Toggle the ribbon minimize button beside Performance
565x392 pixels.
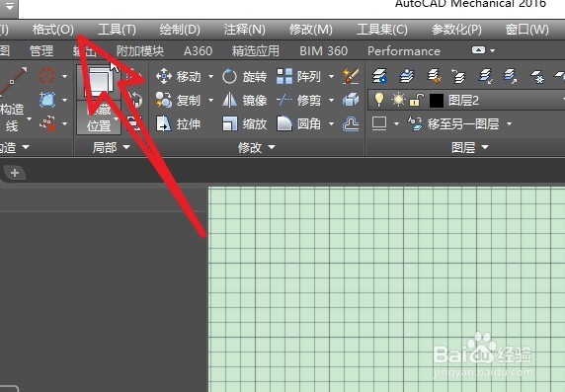tap(478, 50)
